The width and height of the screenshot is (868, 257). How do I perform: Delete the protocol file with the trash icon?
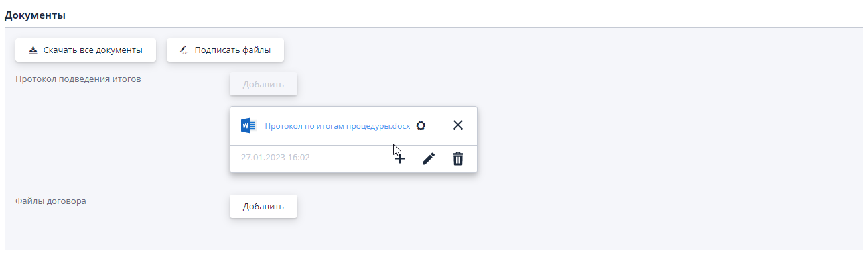point(458,159)
